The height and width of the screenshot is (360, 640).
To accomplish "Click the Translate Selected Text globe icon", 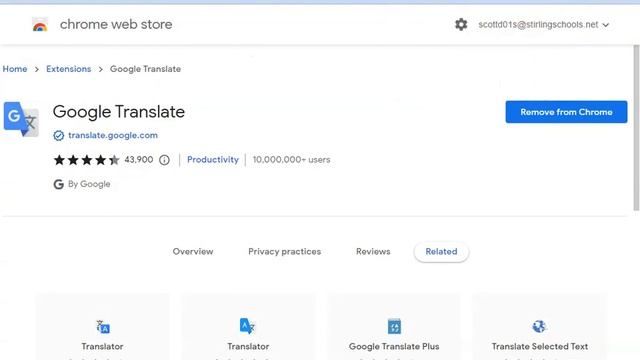I will point(539,326).
